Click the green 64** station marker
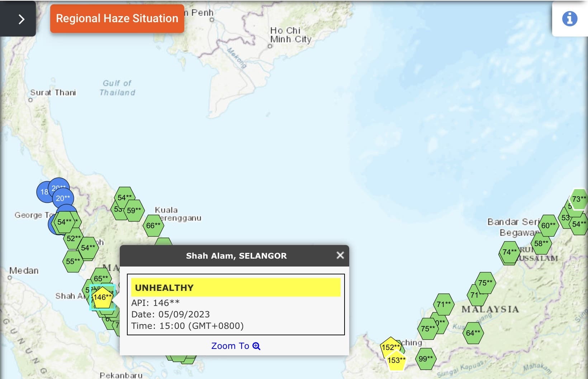The height and width of the screenshot is (379, 588). coord(473,333)
